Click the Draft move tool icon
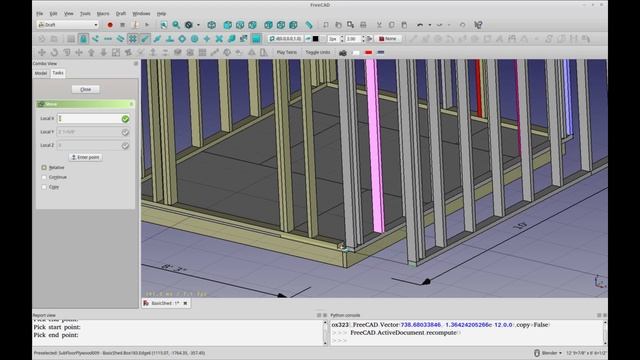 click(x=42, y=52)
